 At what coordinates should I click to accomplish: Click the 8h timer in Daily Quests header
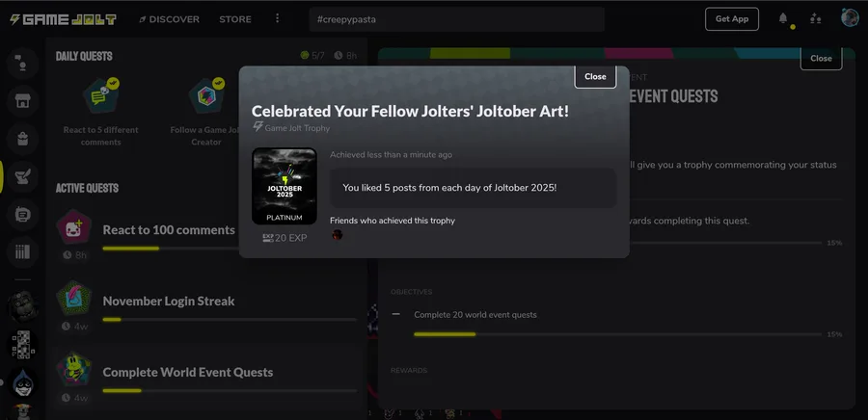[346, 56]
